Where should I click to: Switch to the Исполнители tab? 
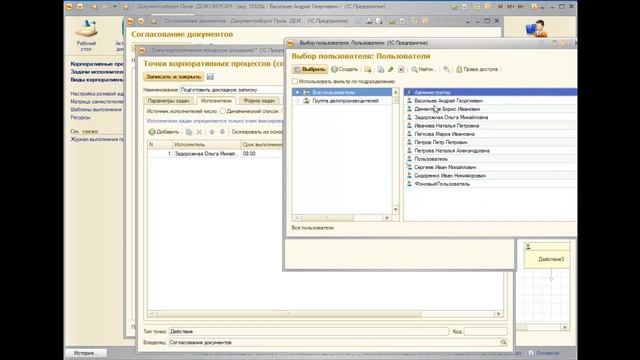tap(216, 100)
